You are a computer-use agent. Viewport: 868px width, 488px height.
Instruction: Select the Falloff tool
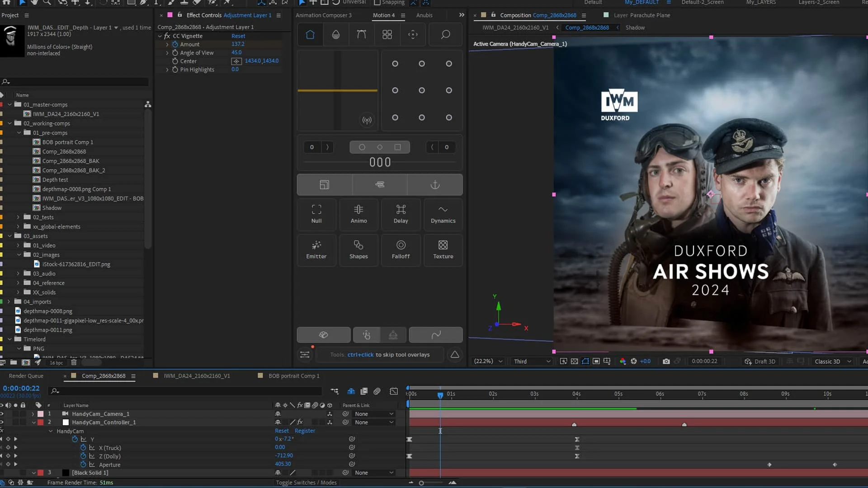tap(401, 250)
